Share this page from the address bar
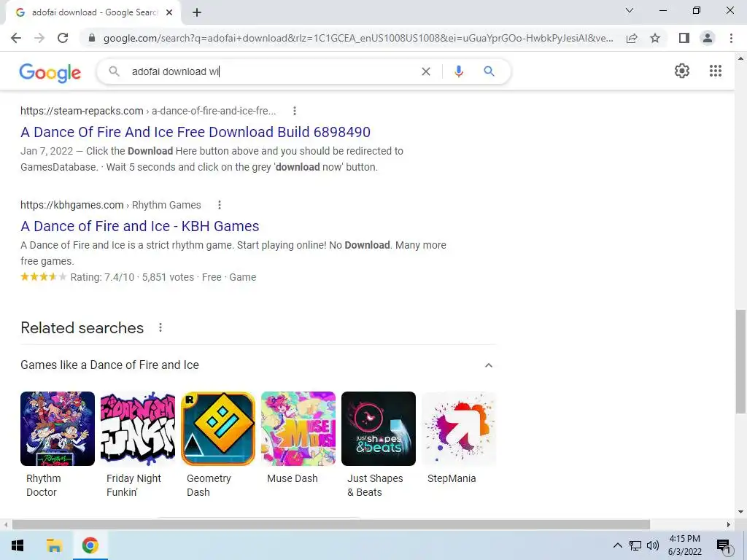The width and height of the screenshot is (747, 560). tap(632, 38)
